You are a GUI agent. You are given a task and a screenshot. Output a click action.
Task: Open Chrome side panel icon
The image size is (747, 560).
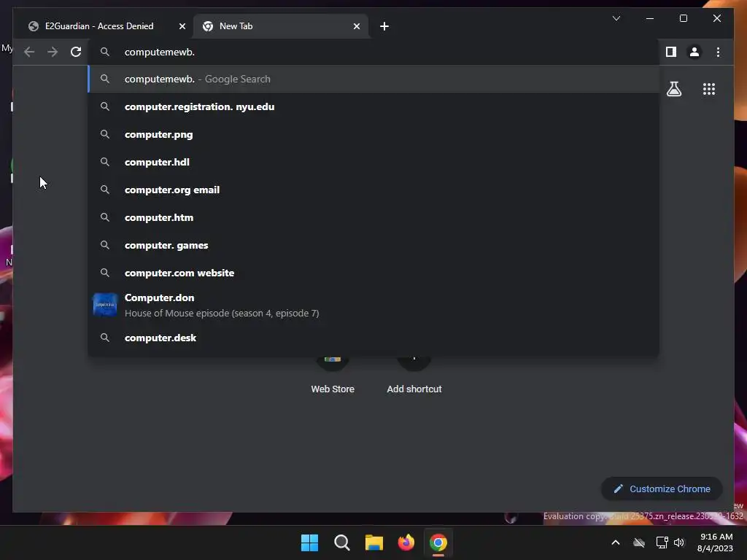[x=671, y=52]
